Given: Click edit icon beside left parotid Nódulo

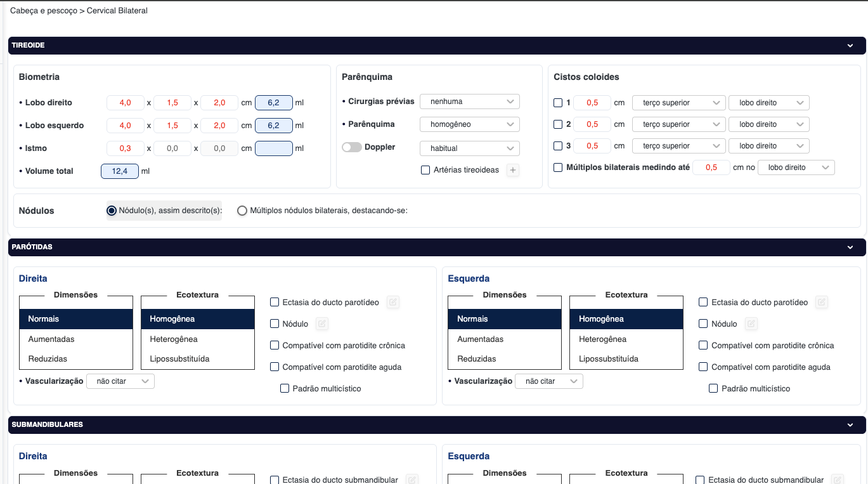Looking at the screenshot, I should 751,324.
